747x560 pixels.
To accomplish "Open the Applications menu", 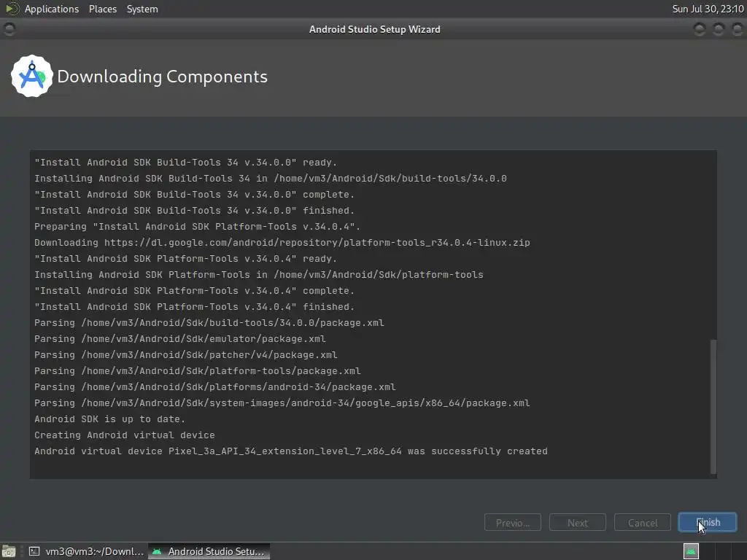I will coord(52,9).
